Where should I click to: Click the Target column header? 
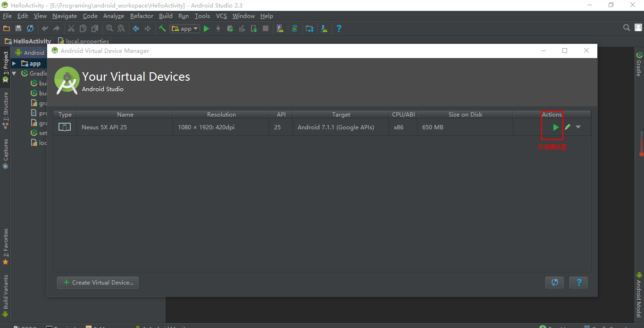coord(341,115)
